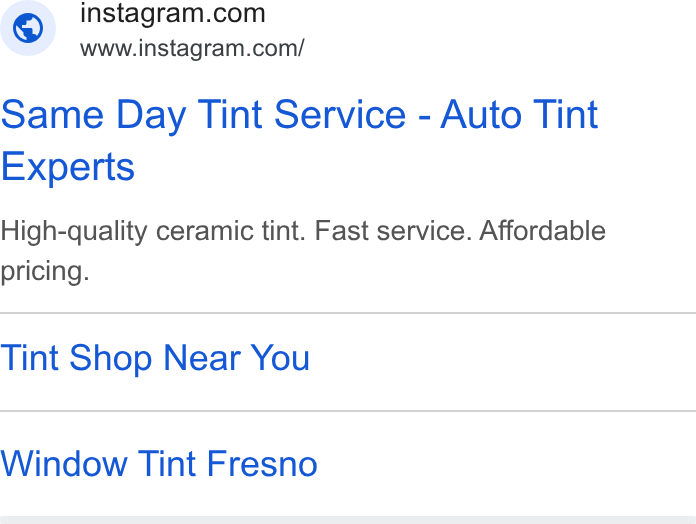Click the word Window in the last sitelink

64,464
